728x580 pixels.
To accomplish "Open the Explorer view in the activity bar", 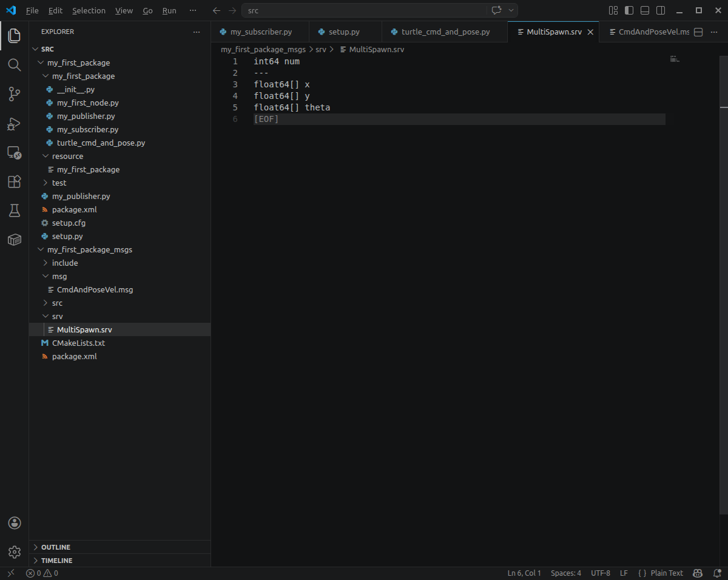I will pos(14,36).
